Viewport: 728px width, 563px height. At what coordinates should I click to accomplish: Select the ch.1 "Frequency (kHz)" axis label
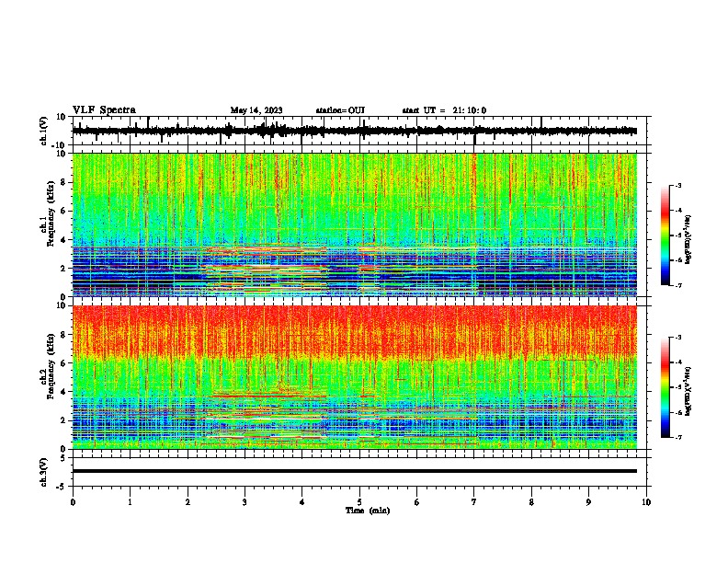pyautogui.click(x=51, y=213)
